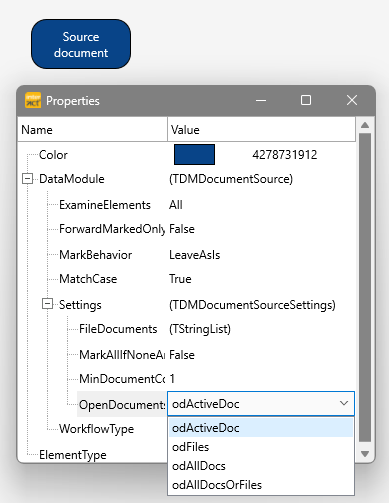
Task: Click the Properties window app icon
Action: [x=33, y=100]
